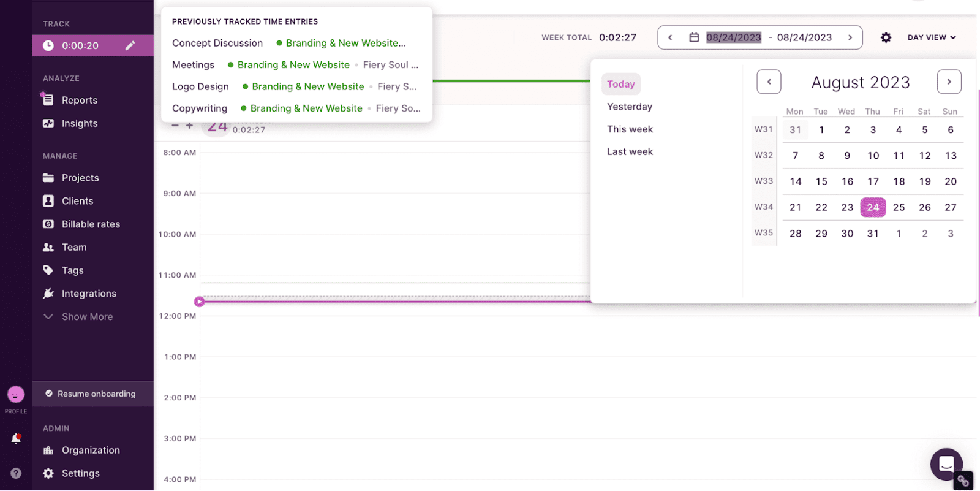The width and height of the screenshot is (980, 491).
Task: Open the help question mark icon
Action: click(16, 473)
